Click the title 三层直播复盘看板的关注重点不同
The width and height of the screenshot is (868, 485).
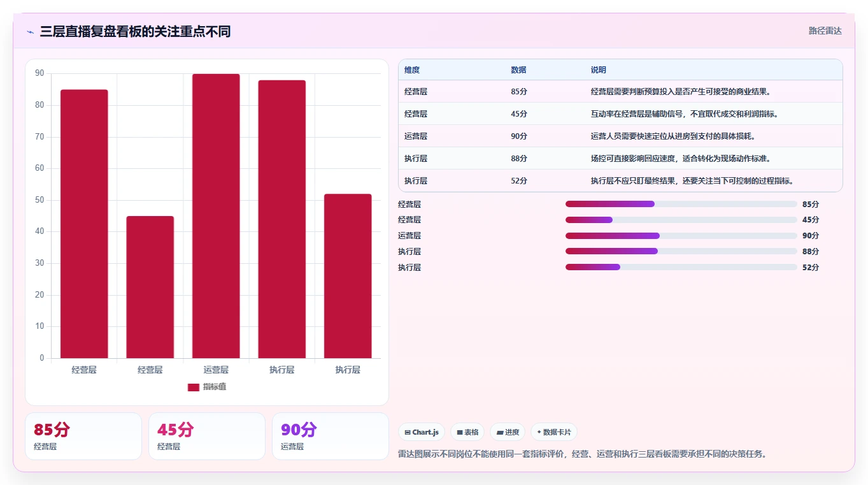click(135, 31)
